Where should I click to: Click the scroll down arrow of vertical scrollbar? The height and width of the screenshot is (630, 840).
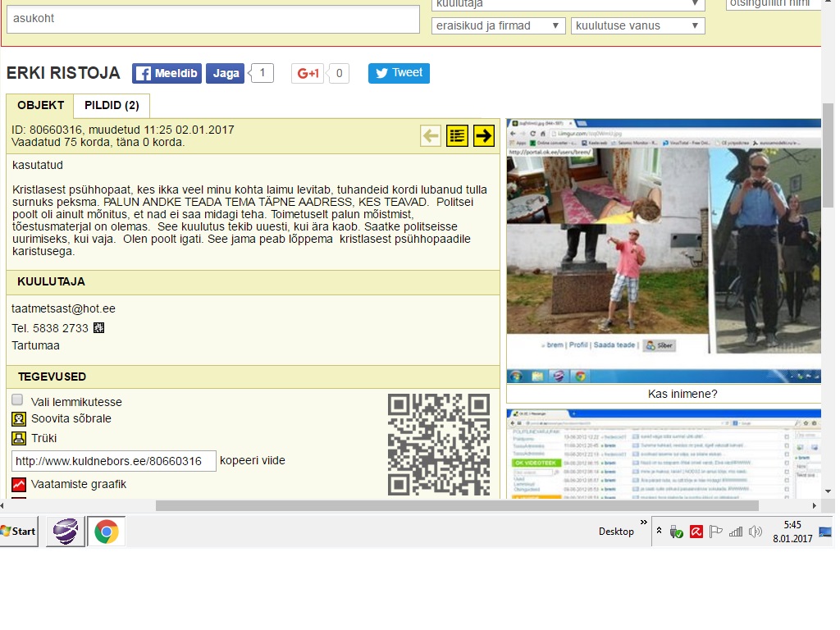829,491
